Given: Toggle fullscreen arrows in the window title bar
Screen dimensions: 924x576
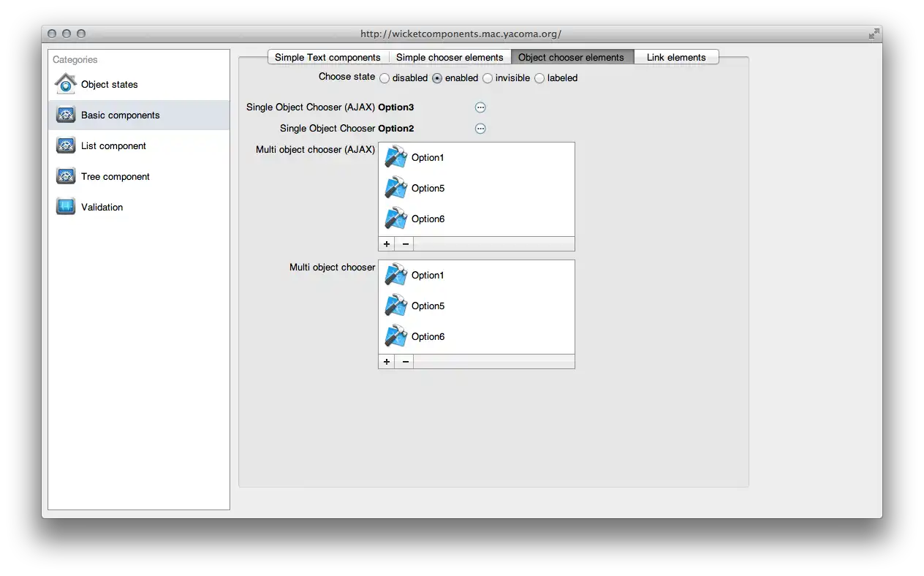Looking at the screenshot, I should point(874,34).
